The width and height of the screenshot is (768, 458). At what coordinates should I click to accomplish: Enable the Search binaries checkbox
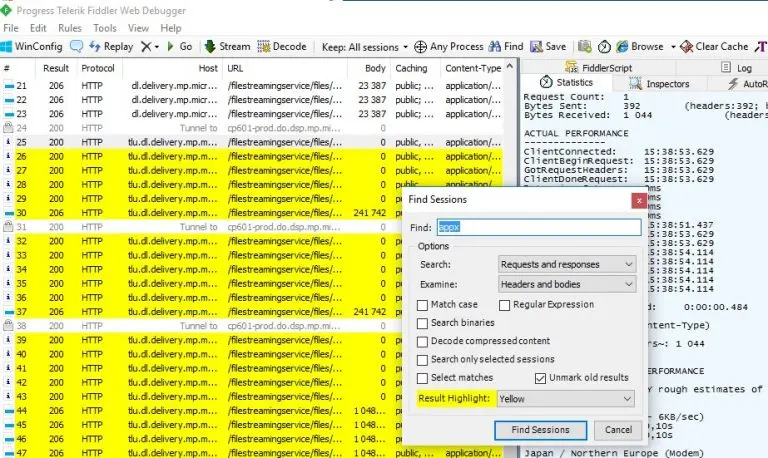422,323
